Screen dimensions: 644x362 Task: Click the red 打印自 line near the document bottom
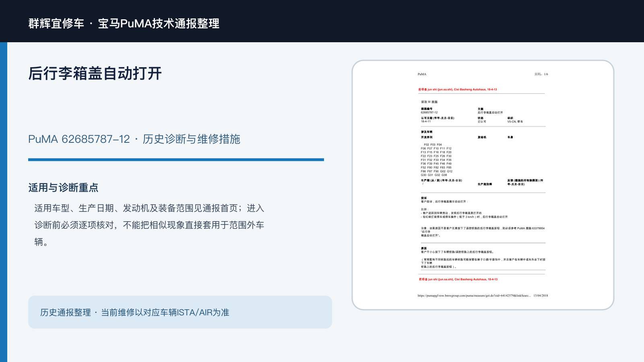point(458,279)
